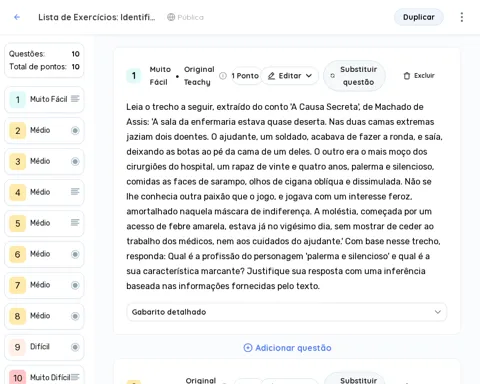Click the Original Teachy label of question 1
This screenshot has width=480, height=384.
(x=199, y=76)
